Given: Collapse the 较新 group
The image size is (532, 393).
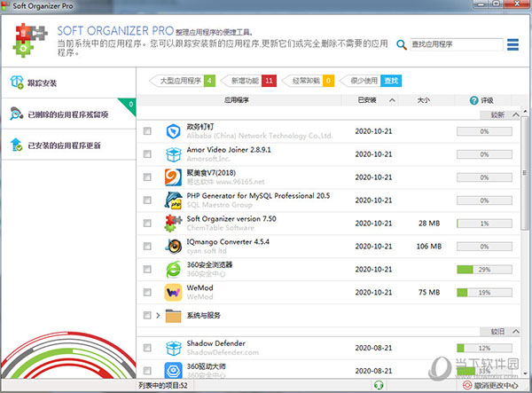Looking at the screenshot, I should pyautogui.click(x=516, y=114).
